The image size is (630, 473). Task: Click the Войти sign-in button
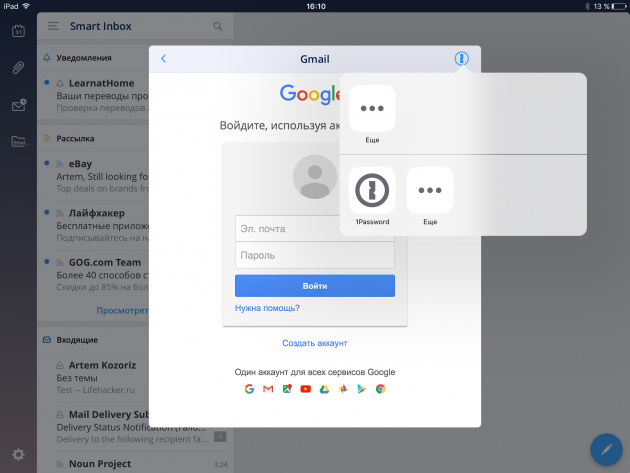pyautogui.click(x=315, y=286)
